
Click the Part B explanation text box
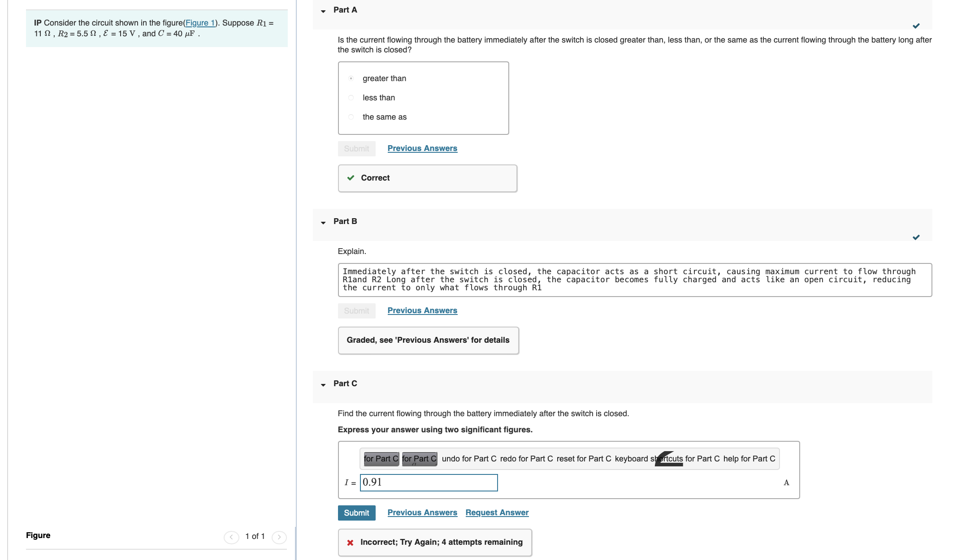635,280
